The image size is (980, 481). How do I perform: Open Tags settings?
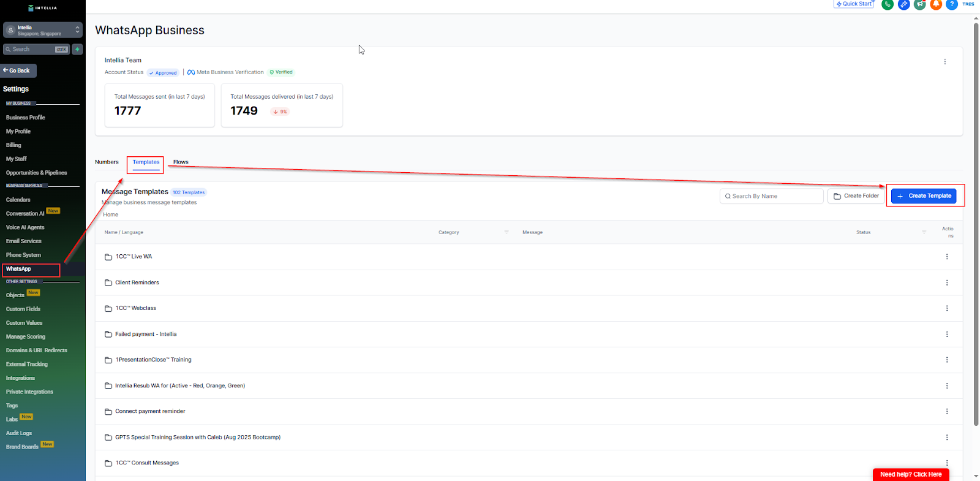(x=12, y=406)
